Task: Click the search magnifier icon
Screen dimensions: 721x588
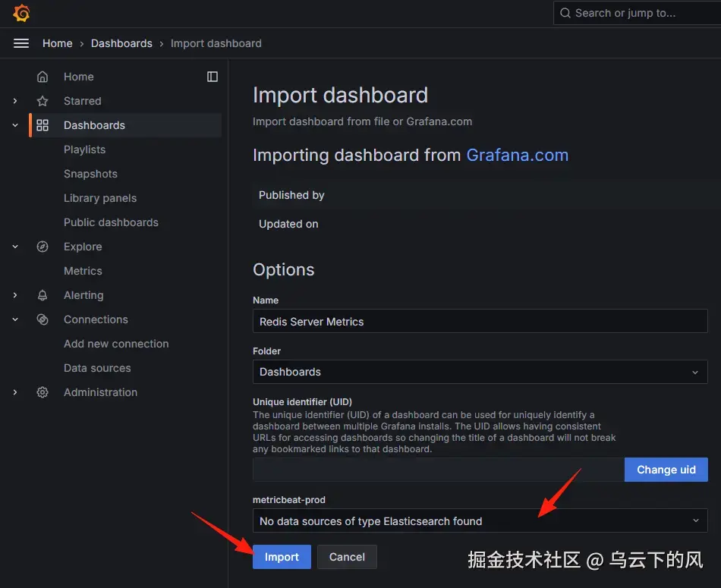Action: [565, 13]
